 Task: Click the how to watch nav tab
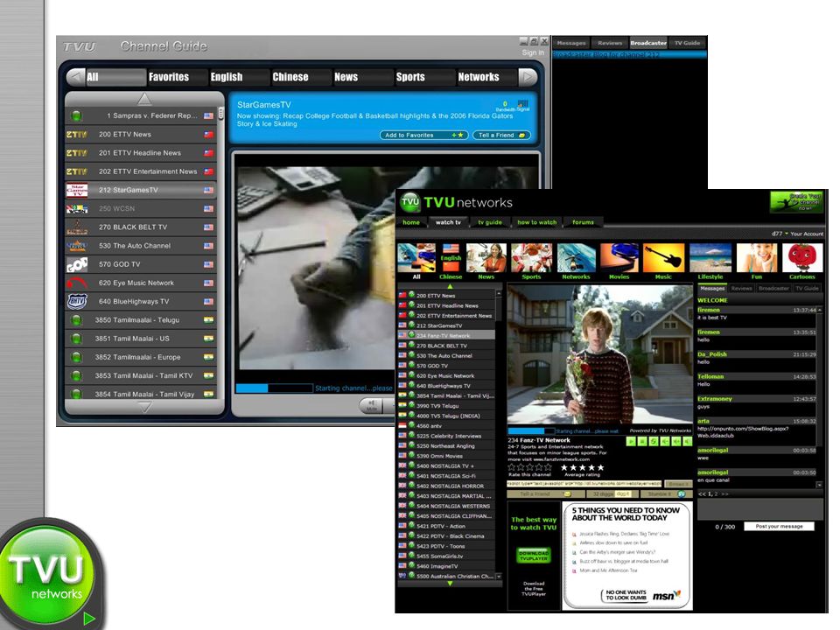[x=536, y=222]
